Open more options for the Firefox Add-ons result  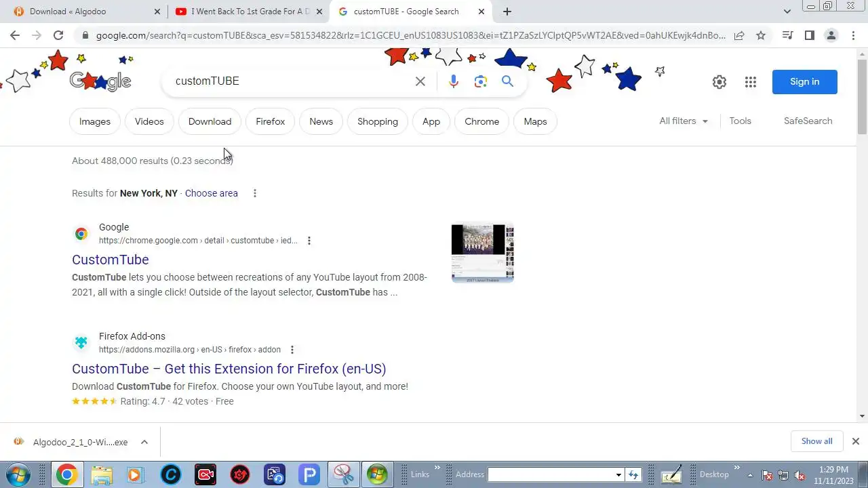point(292,350)
